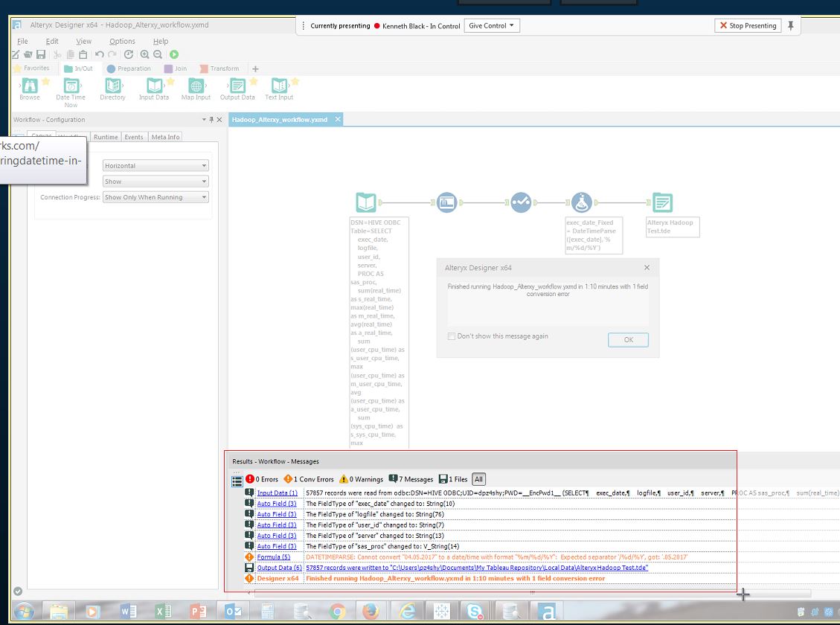The height and width of the screenshot is (625, 840).
Task: Zoom out on the workflow canvas
Action: [x=158, y=54]
